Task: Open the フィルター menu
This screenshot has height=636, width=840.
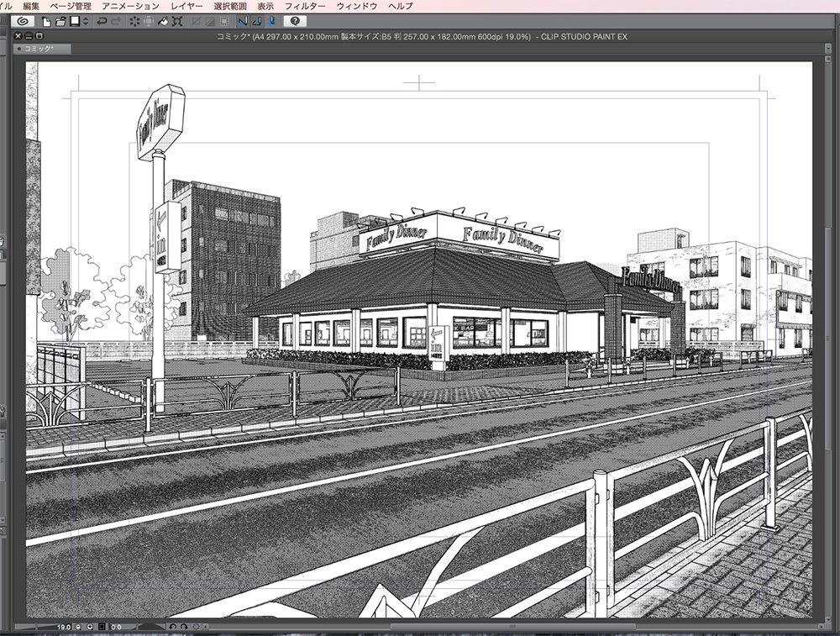Action: [x=305, y=6]
